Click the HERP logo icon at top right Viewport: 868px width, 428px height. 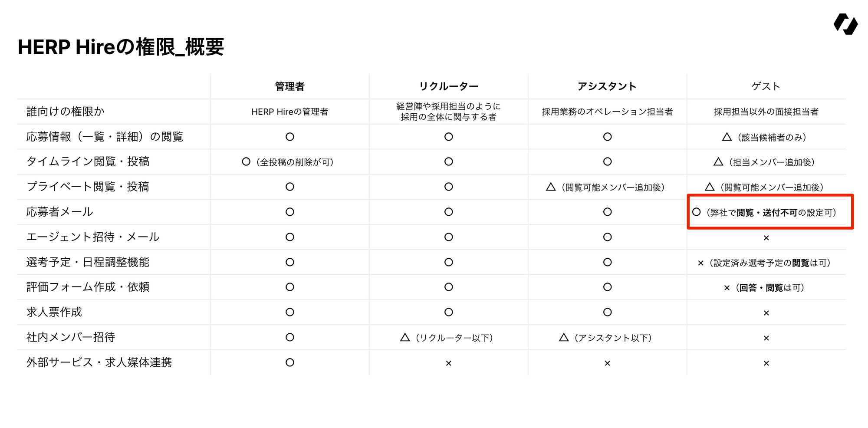point(845,24)
